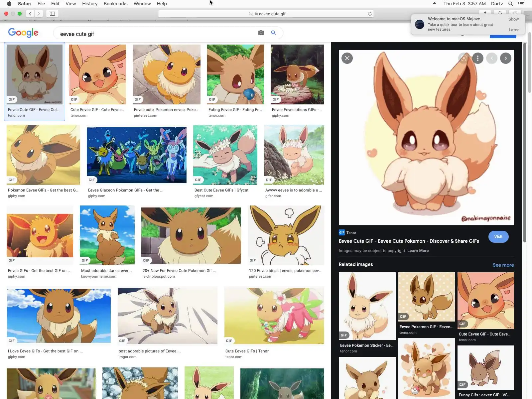Open Eevee GIFs - Get the best GIF result

point(40,235)
